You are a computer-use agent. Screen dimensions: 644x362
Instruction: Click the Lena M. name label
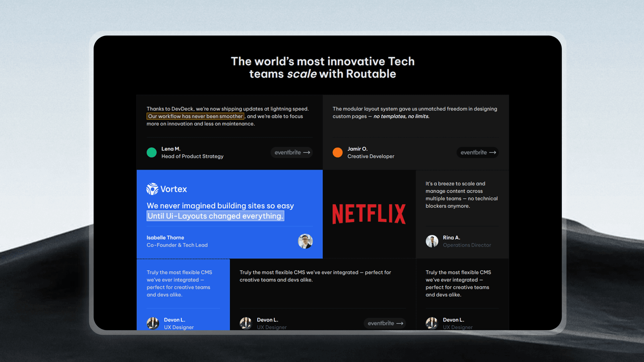click(171, 149)
